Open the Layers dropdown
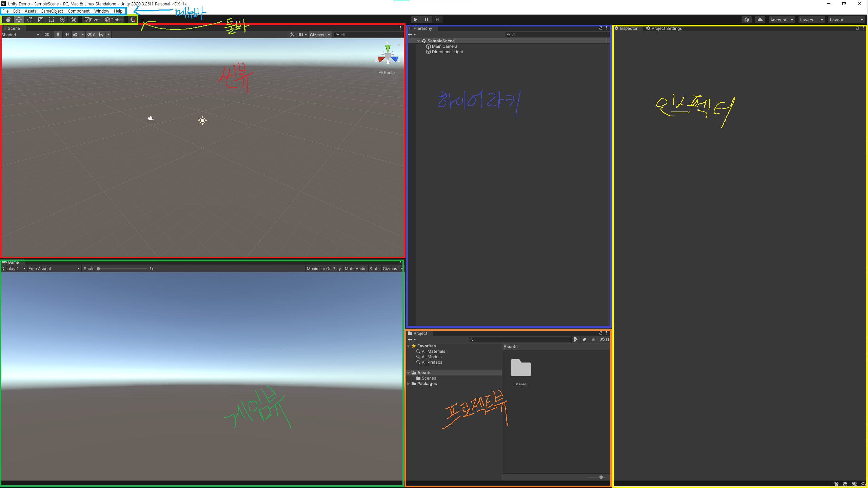 tap(811, 20)
